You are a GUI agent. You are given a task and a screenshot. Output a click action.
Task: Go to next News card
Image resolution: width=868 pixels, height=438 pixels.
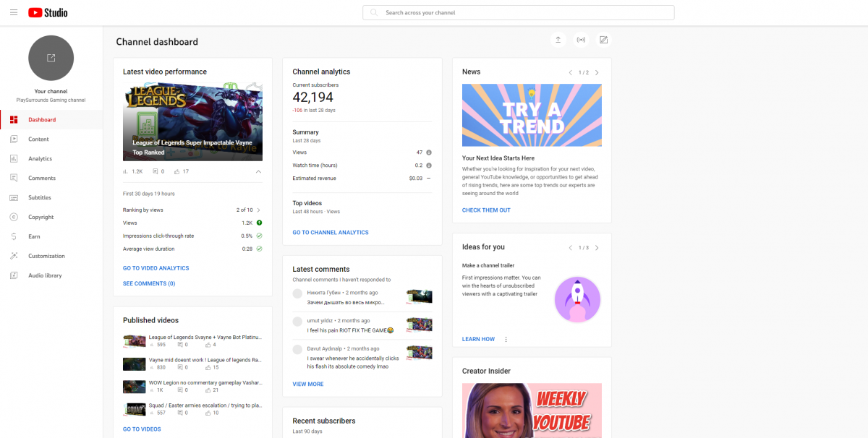pos(597,72)
